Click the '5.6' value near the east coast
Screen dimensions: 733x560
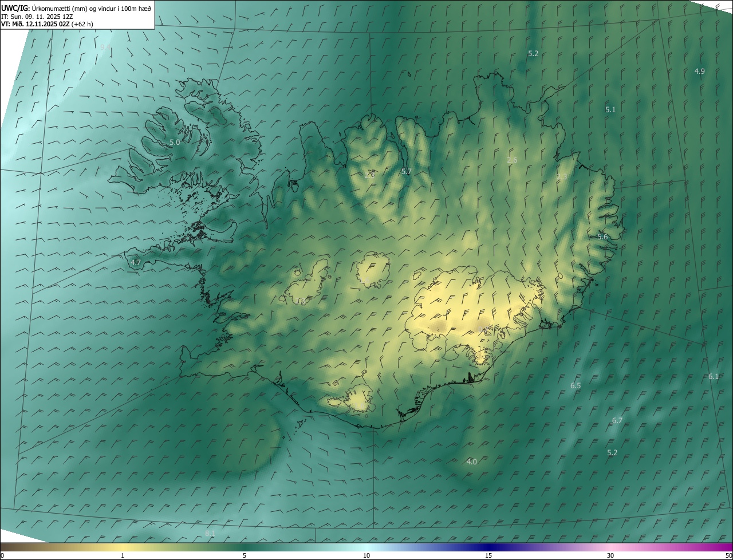click(602, 237)
